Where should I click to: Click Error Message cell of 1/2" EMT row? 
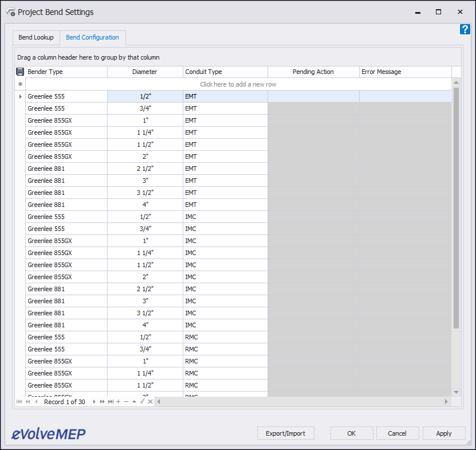406,96
